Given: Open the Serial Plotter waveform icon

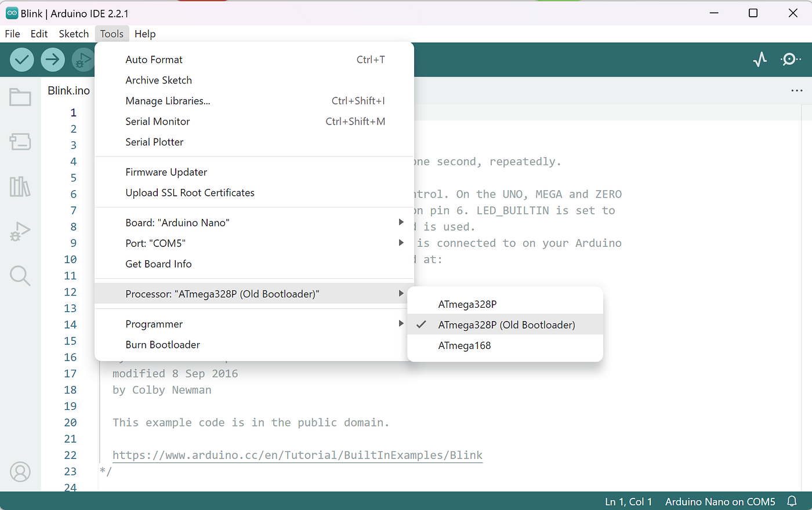Looking at the screenshot, I should tap(760, 59).
